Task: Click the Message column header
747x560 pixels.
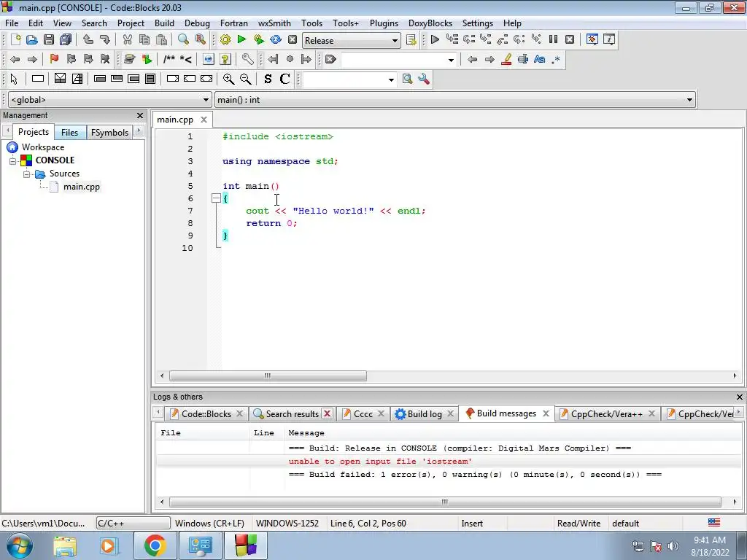Action: (306, 433)
